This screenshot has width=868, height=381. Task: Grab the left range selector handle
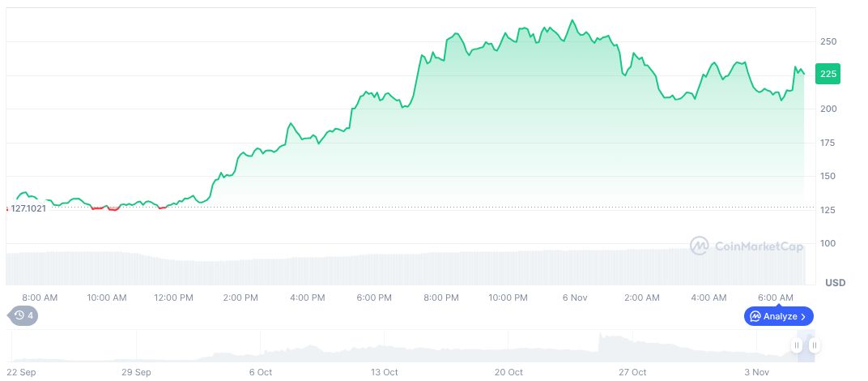(797, 346)
